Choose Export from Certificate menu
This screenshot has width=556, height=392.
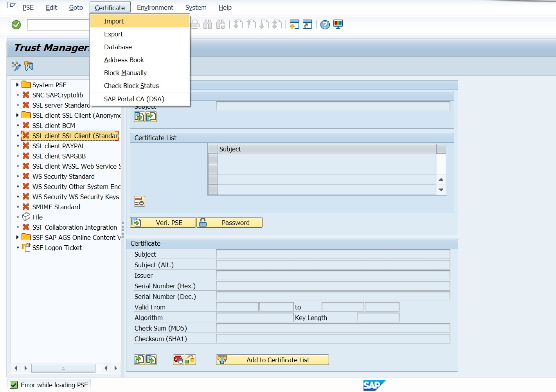coord(140,34)
